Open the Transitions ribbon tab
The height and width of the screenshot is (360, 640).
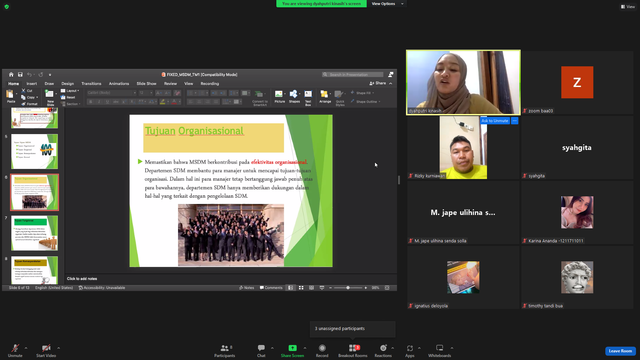pyautogui.click(x=91, y=84)
